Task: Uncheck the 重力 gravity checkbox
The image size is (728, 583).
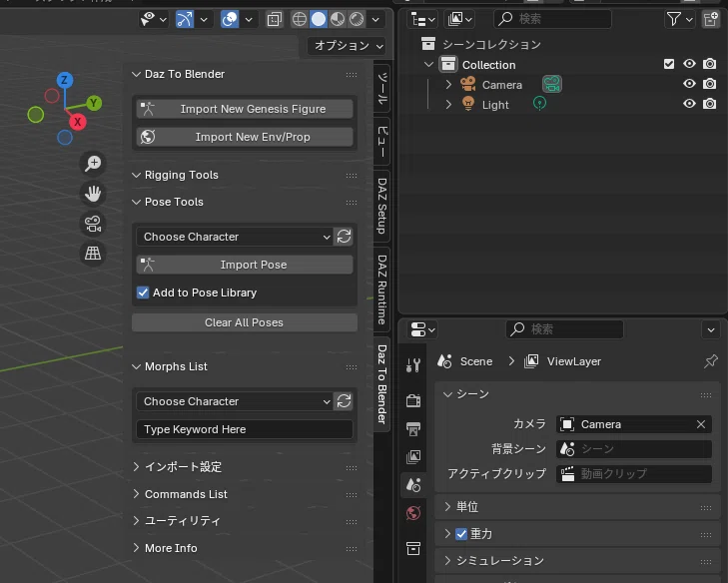Action: click(461, 534)
